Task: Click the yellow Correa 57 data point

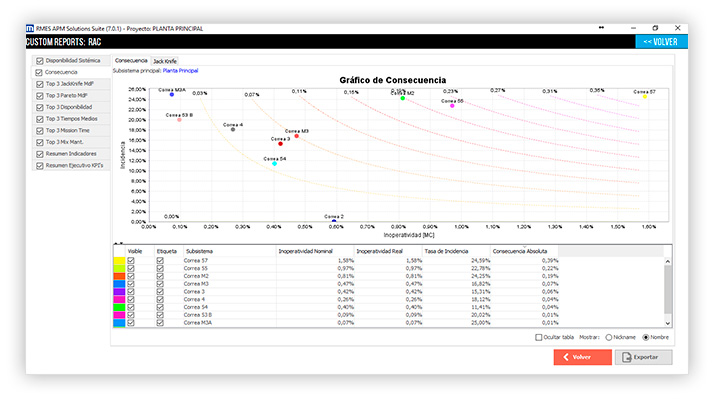Action: 645,97
